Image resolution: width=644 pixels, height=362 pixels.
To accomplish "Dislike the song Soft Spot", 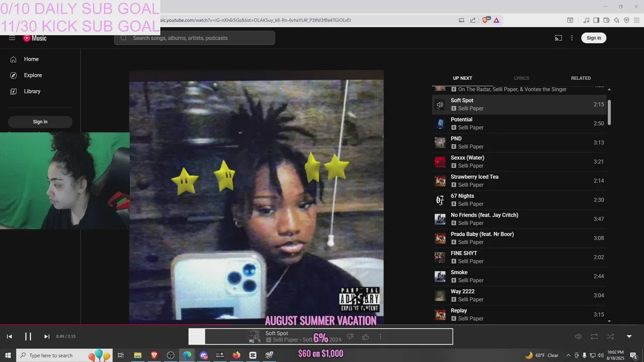I will [351, 337].
